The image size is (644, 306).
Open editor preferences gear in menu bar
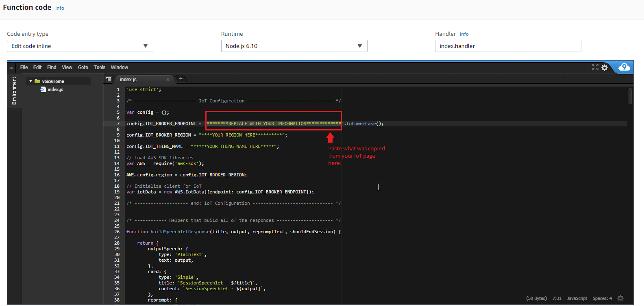[x=605, y=67]
